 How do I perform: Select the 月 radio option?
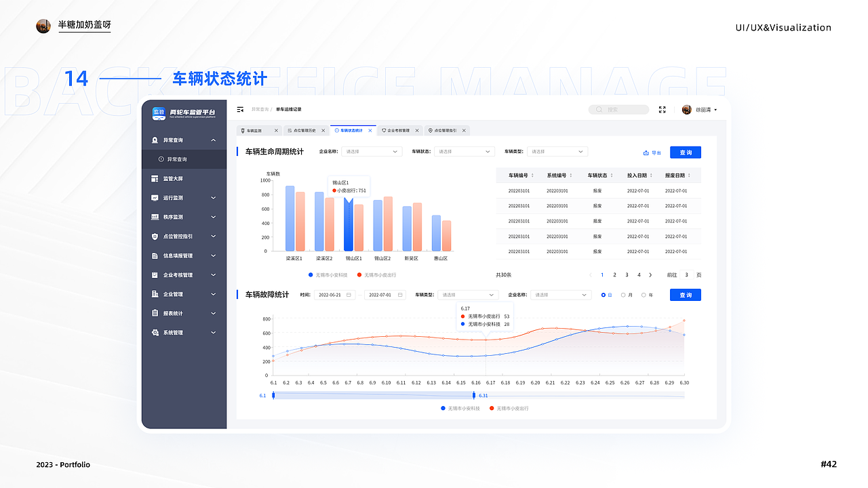(x=623, y=295)
